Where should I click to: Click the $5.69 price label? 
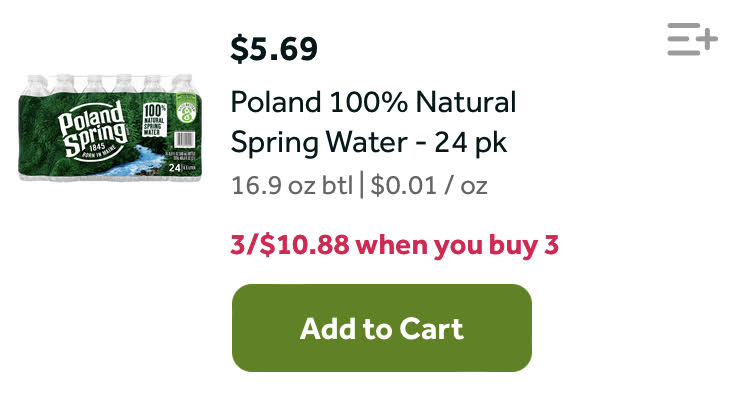[x=274, y=49]
